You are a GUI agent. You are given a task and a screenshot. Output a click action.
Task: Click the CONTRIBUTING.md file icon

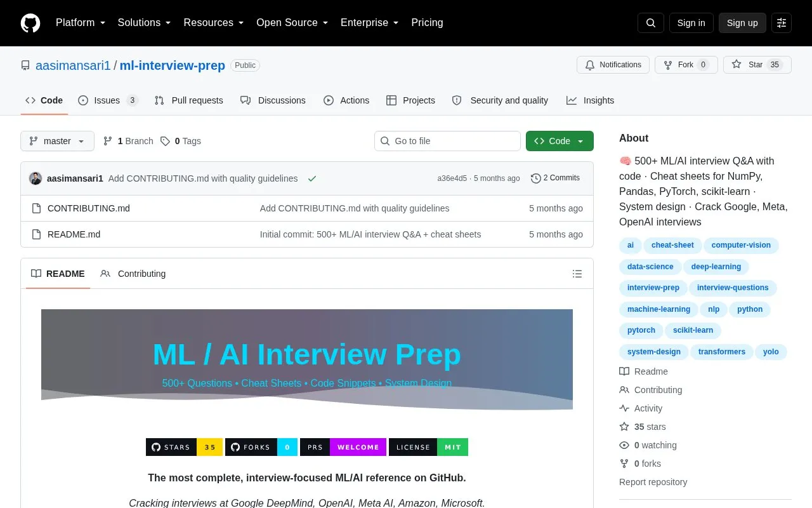pos(36,208)
